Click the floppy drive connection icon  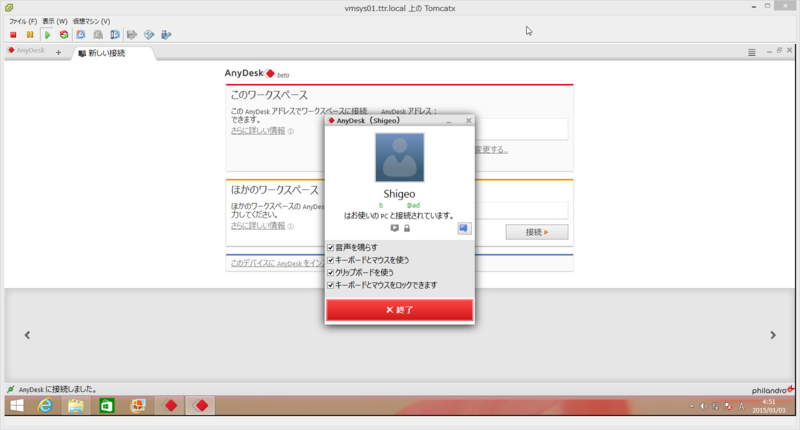132,35
